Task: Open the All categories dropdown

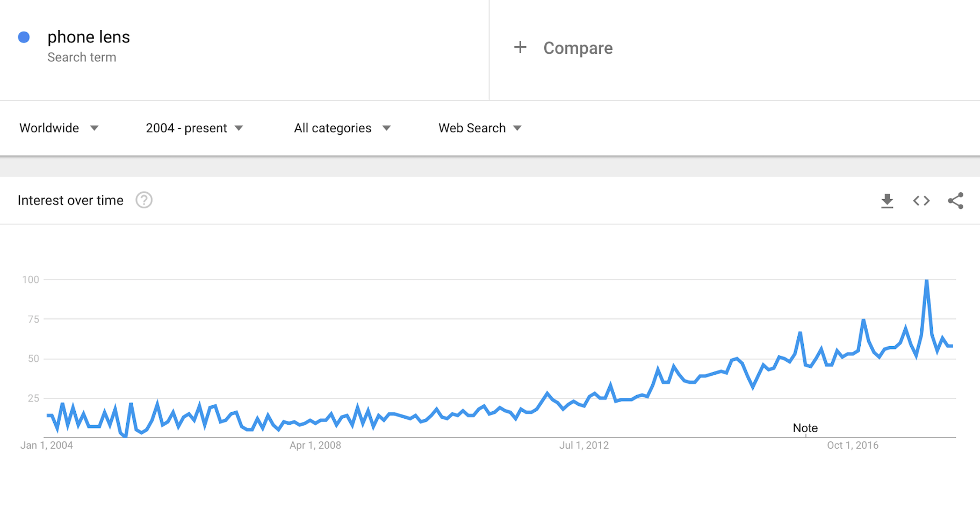Action: point(342,128)
